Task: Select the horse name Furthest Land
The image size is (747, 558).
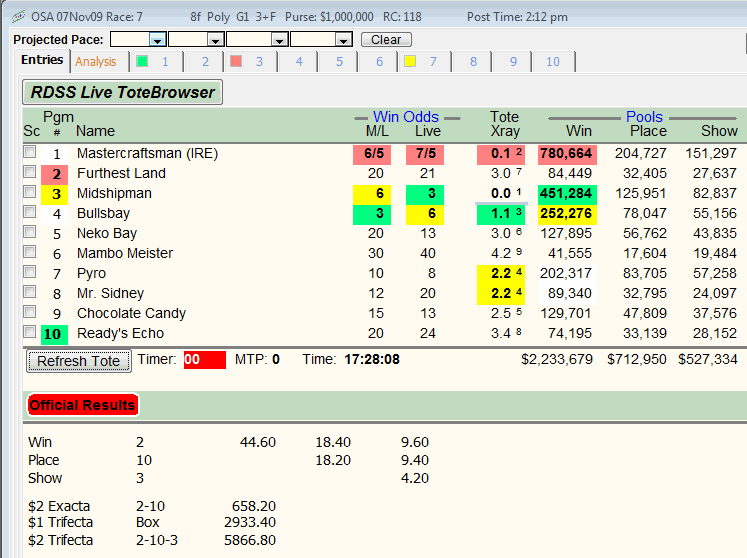Action: 121,173
